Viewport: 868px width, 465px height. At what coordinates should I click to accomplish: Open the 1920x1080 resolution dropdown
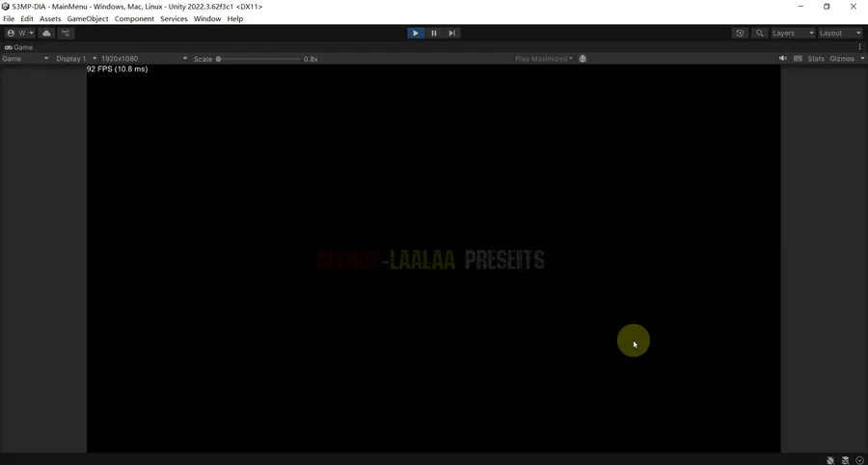(144, 59)
